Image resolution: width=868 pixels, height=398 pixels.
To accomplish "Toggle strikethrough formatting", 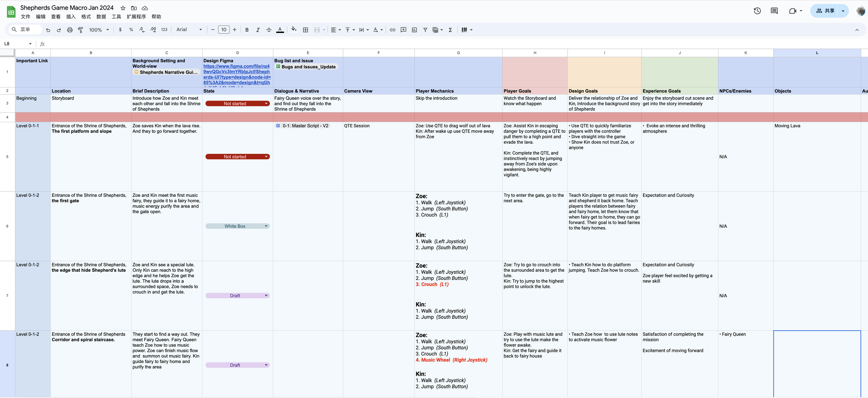I will tap(269, 30).
